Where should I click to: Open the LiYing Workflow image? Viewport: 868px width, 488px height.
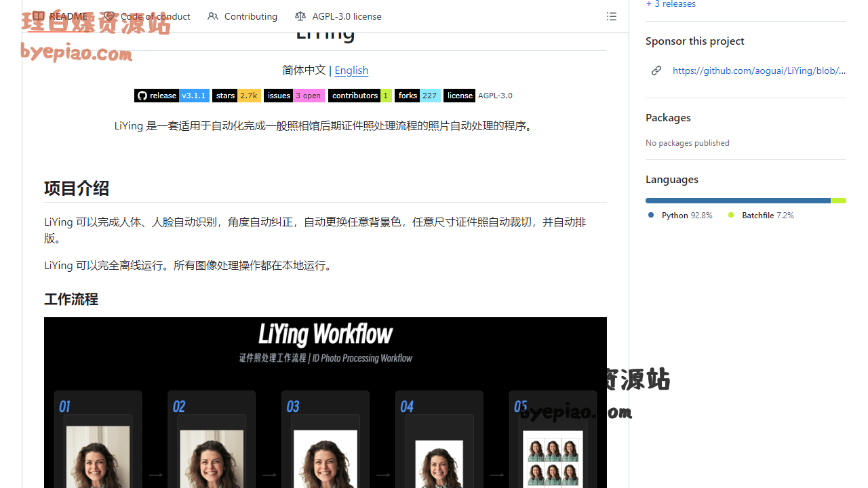pos(325,403)
